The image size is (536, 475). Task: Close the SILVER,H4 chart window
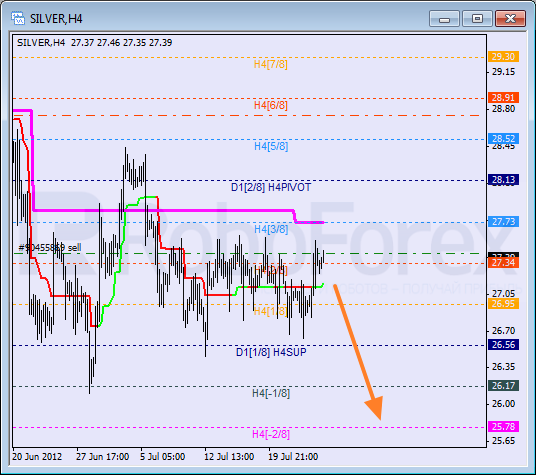510,18
